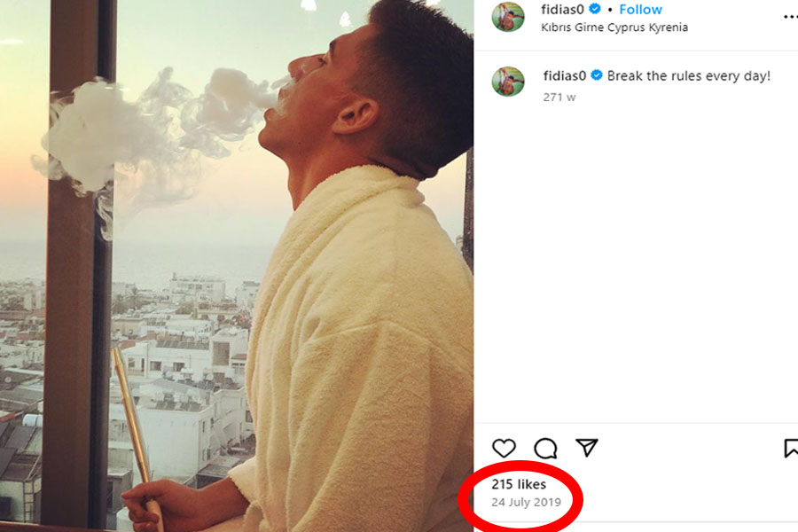The image size is (798, 532).
Task: Open fidias0 username link in header
Action: [563, 10]
